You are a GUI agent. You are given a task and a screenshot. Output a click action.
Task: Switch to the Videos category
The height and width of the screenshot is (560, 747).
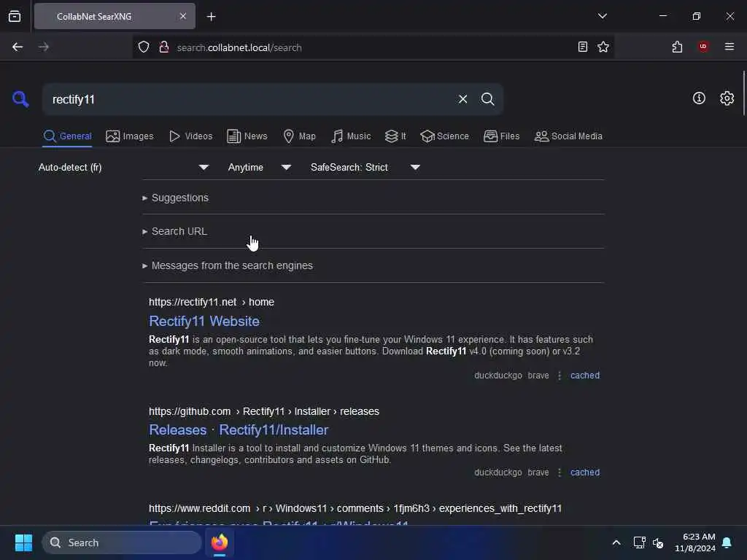[x=190, y=136]
